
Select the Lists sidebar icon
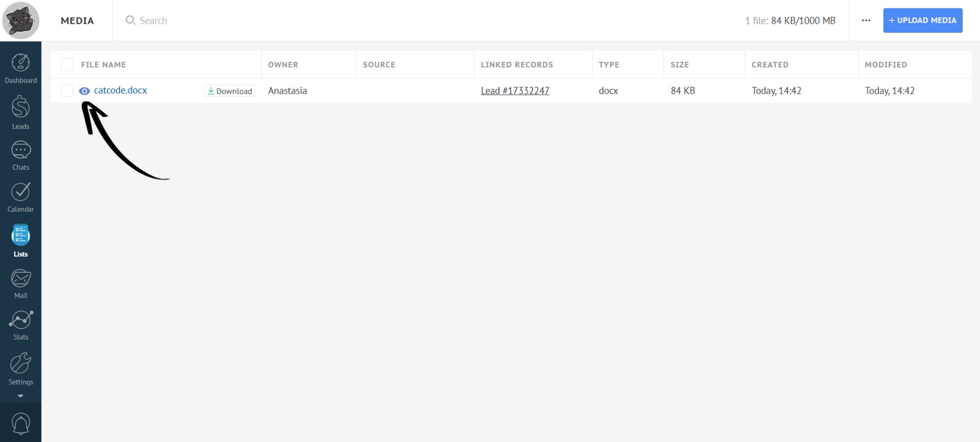(x=21, y=241)
